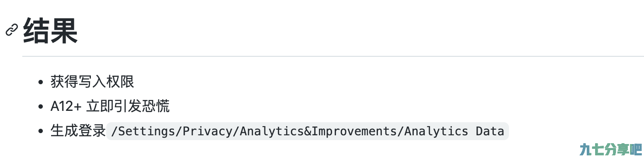Select the 获得写入权限 list item
The height and width of the screenshot is (158, 644).
point(92,82)
